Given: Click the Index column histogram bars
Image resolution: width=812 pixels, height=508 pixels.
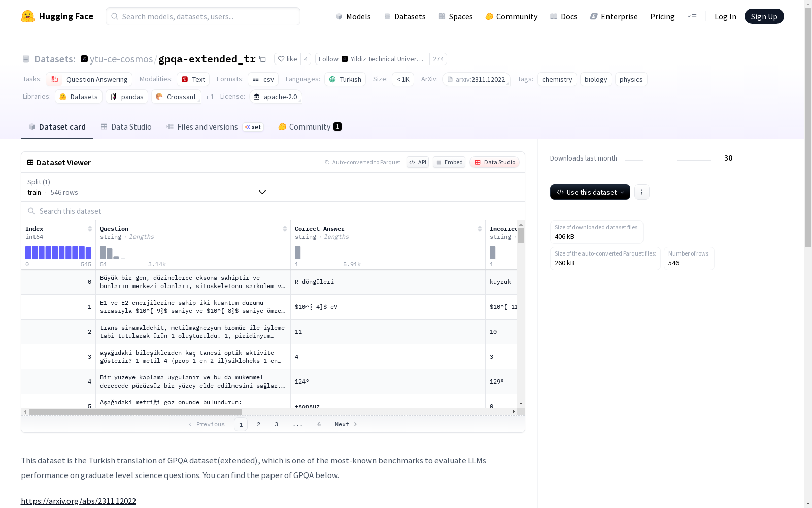Looking at the screenshot, I should [58, 252].
